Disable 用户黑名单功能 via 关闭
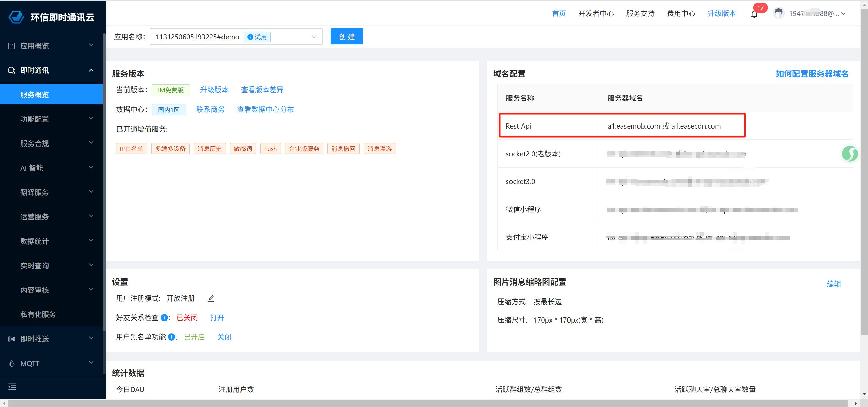868x407 pixels. point(224,337)
